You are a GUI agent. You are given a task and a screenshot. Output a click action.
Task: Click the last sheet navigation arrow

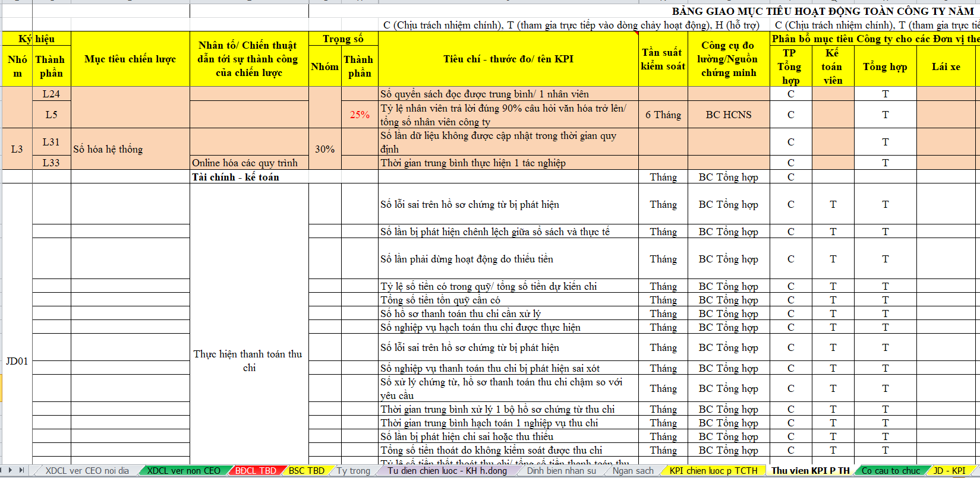[x=22, y=470]
